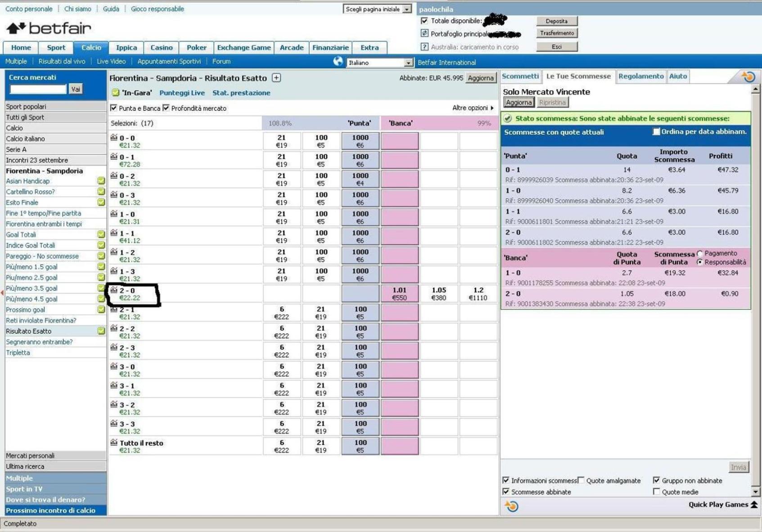Click the in-play icon next to Goal Totali

pos(101,234)
